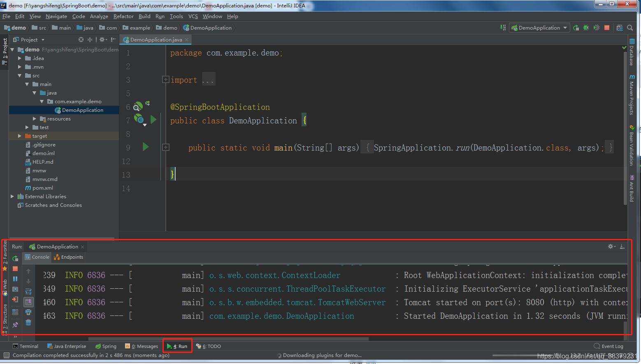The image size is (641, 364).
Task: Open the Run configuration dropdown DemoApplication
Action: [539, 28]
